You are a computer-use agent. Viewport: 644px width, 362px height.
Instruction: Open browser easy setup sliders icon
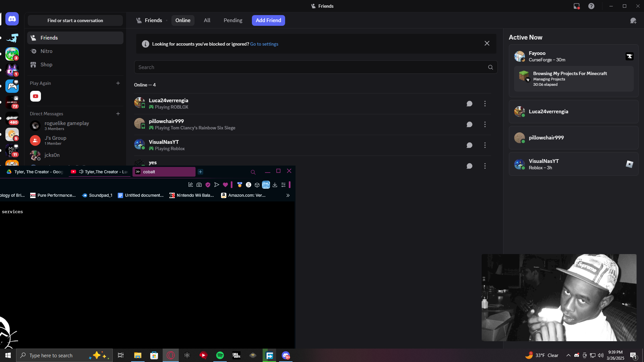coord(283,185)
